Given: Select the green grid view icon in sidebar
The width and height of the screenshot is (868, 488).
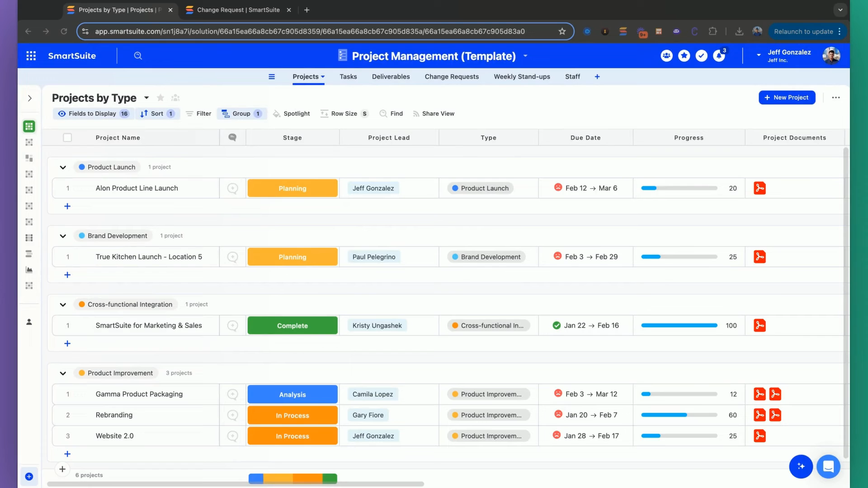Looking at the screenshot, I should [x=29, y=127].
